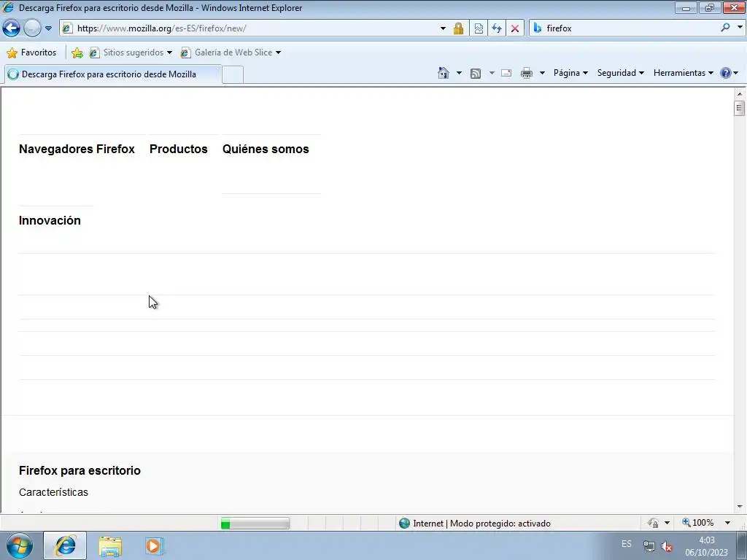The height and width of the screenshot is (560, 747).
Task: Toggle Compatibility View broken-page icon
Action: pyautogui.click(x=479, y=28)
